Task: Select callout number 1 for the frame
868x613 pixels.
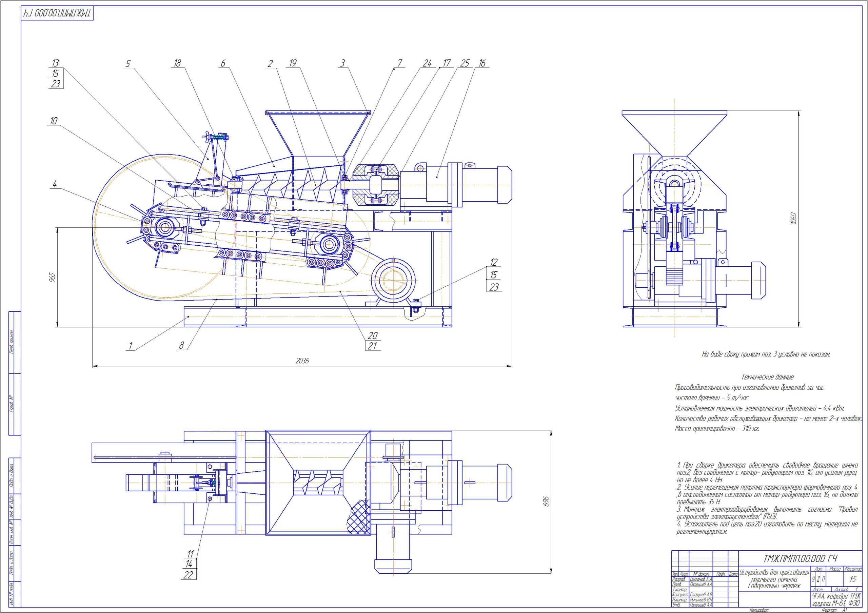Action: 131,346
